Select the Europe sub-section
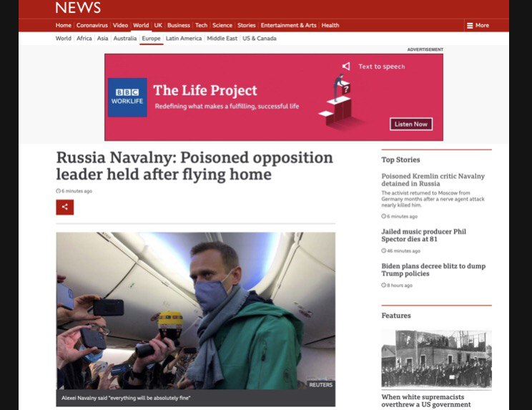 pyautogui.click(x=151, y=39)
